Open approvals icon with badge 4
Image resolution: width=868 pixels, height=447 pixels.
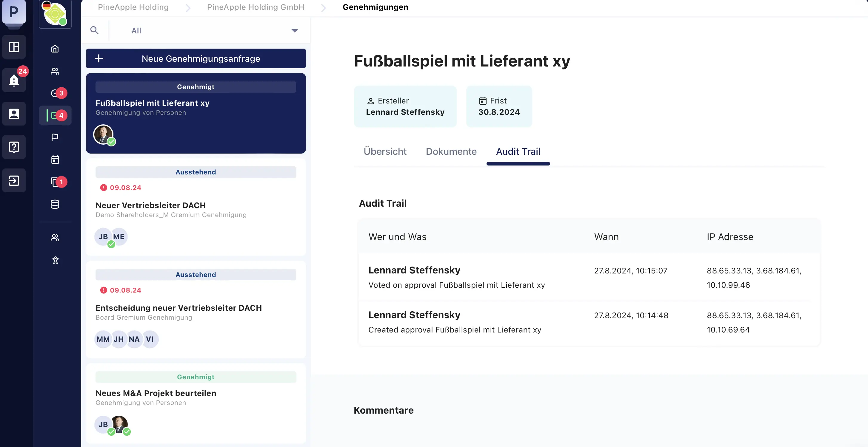coord(55,115)
